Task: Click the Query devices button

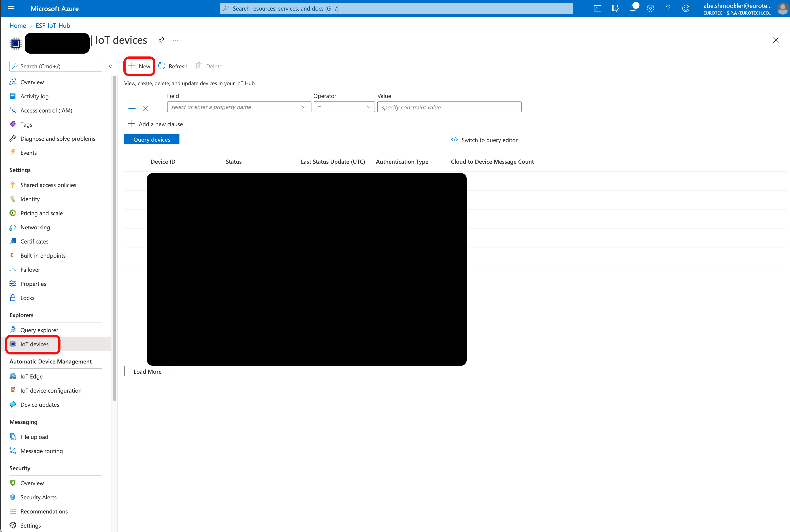Action: coord(152,139)
